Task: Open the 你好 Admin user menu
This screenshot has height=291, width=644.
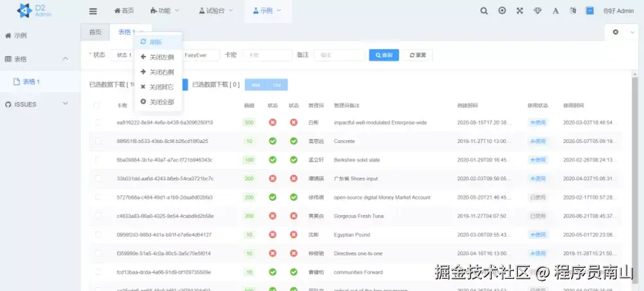Action: [x=618, y=11]
